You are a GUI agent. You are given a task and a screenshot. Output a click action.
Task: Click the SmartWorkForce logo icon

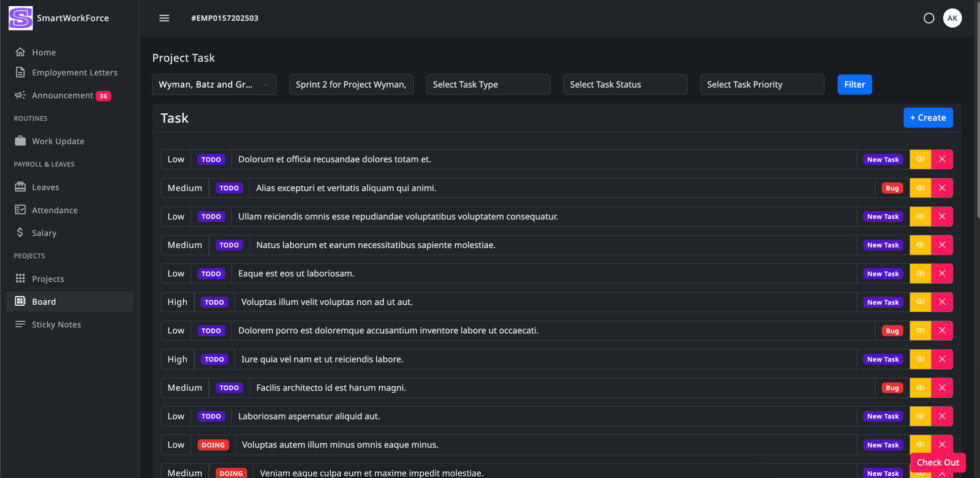[x=20, y=18]
